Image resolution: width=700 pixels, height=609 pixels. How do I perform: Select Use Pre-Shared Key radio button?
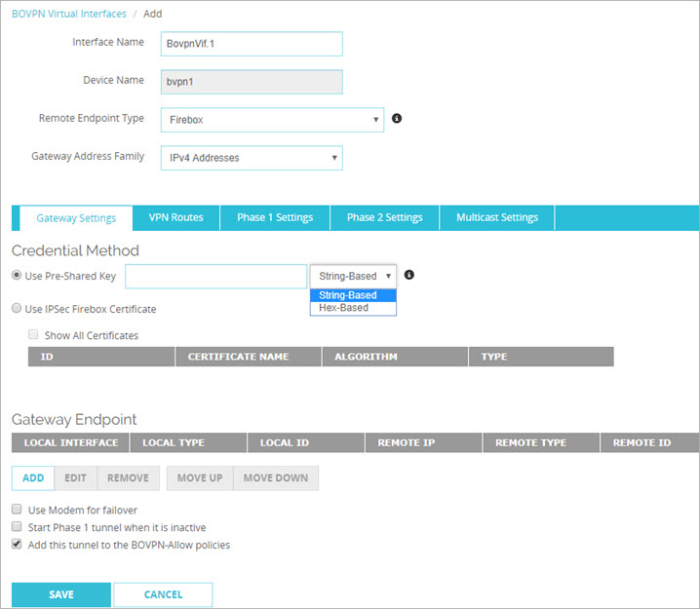(18, 276)
